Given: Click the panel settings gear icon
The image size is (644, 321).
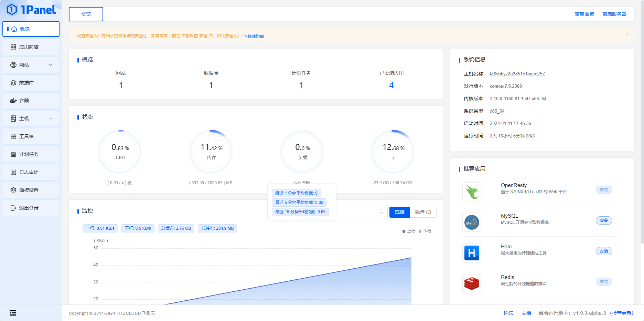Looking at the screenshot, I should pyautogui.click(x=13, y=190).
